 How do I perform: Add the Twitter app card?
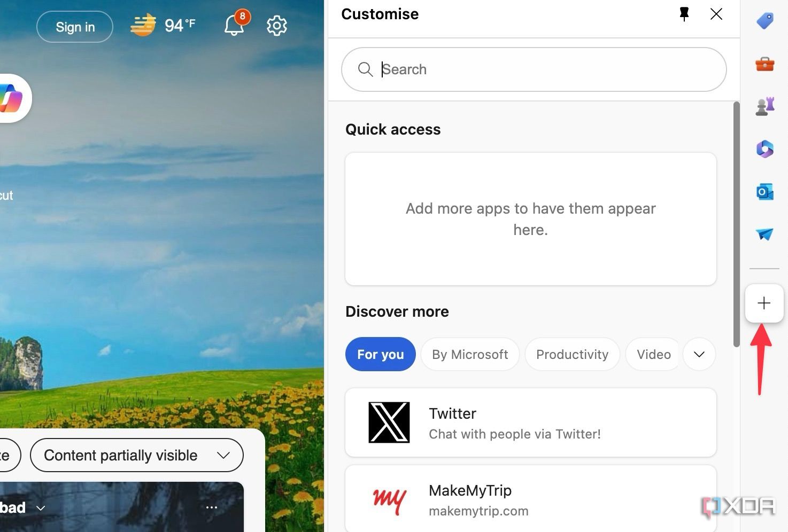[531, 423]
